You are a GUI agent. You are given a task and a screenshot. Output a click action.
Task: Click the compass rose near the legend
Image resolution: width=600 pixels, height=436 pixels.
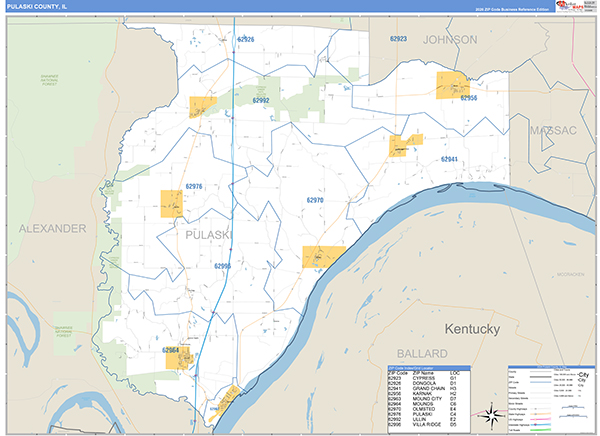tap(492, 414)
